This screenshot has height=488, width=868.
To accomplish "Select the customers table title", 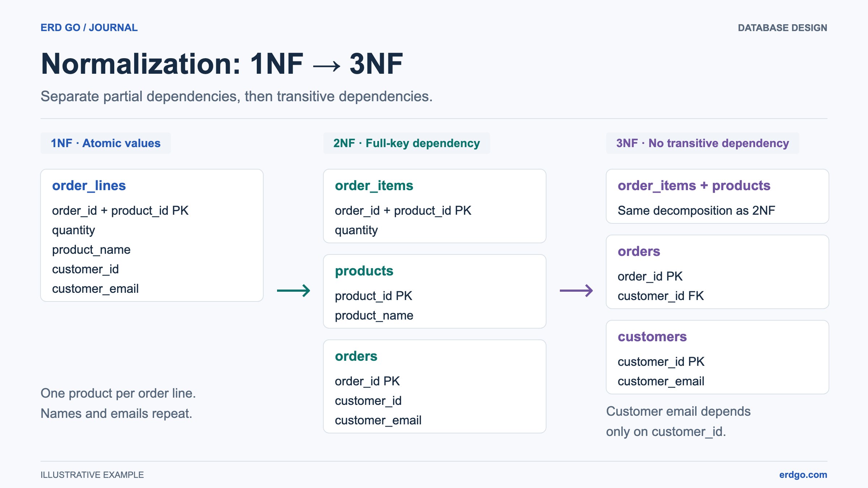I will (x=652, y=337).
